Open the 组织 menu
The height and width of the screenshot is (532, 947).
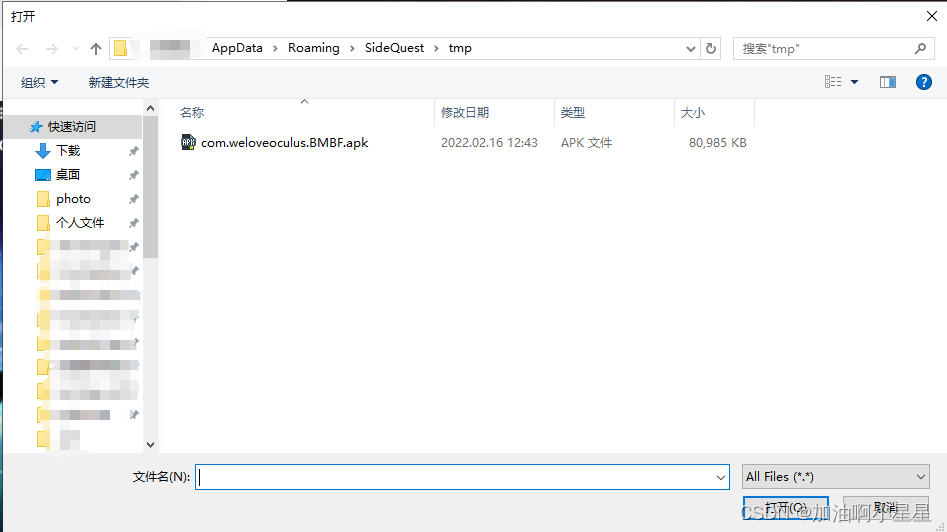39,83
